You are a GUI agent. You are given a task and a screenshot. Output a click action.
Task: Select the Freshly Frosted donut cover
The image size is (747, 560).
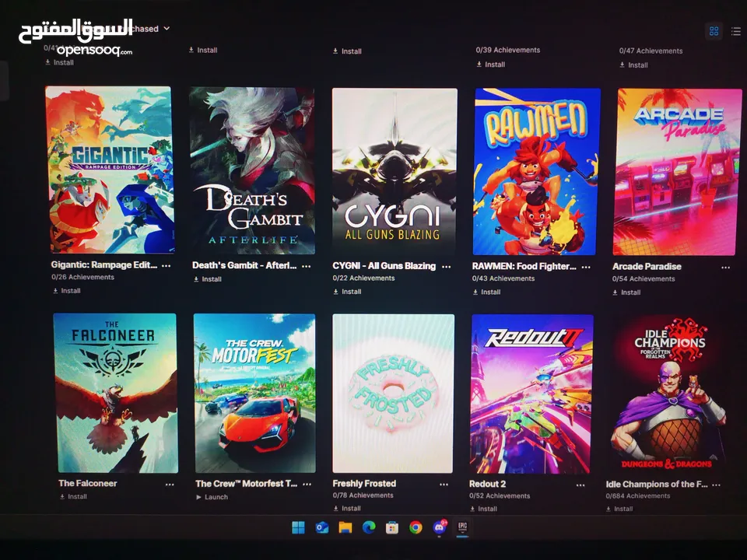pyautogui.click(x=393, y=394)
